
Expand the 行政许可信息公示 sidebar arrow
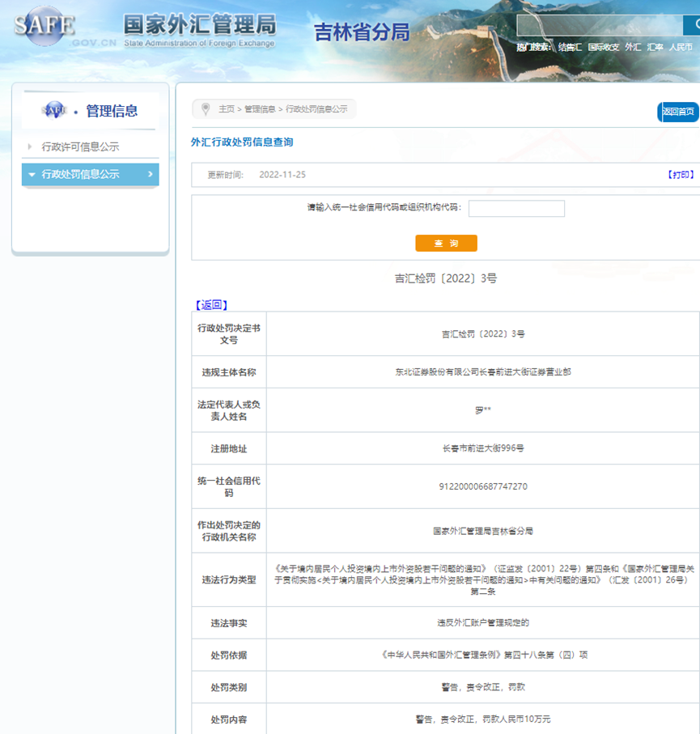[30, 146]
